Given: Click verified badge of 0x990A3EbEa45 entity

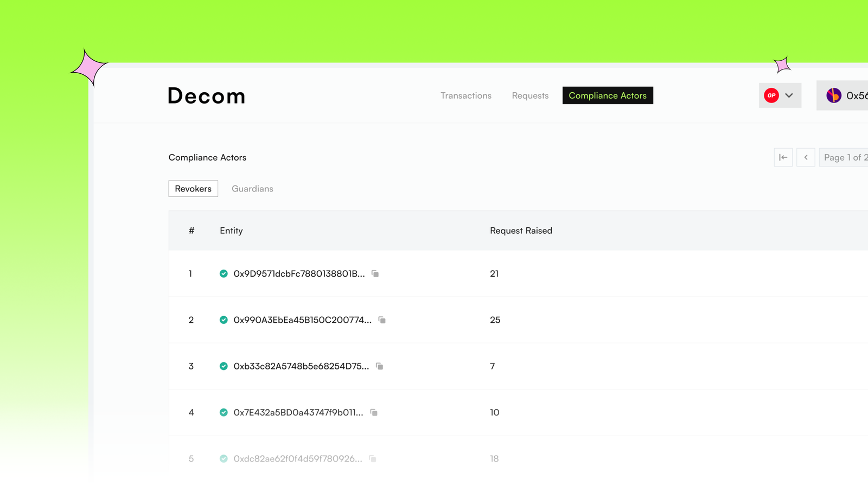Looking at the screenshot, I should click(x=224, y=320).
